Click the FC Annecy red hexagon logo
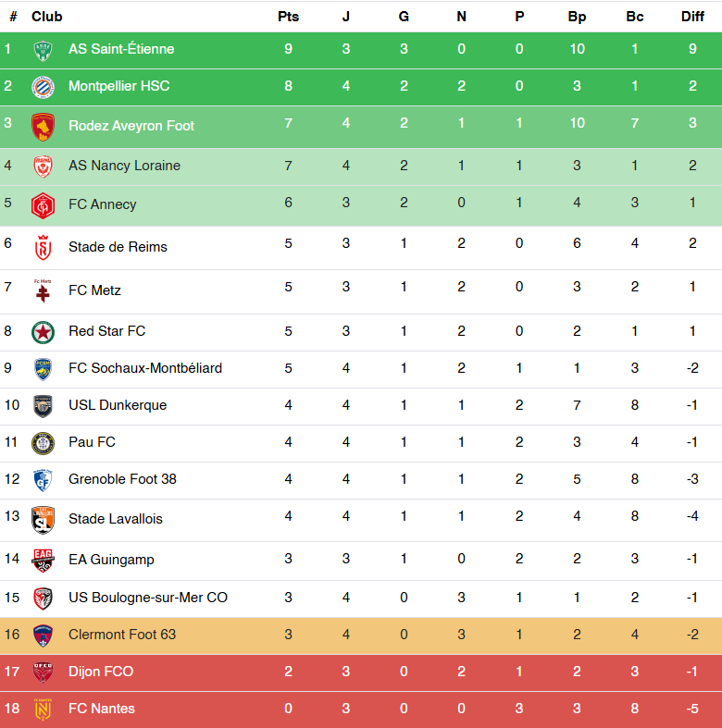Viewport: 722px width, 728px height. pos(44,205)
